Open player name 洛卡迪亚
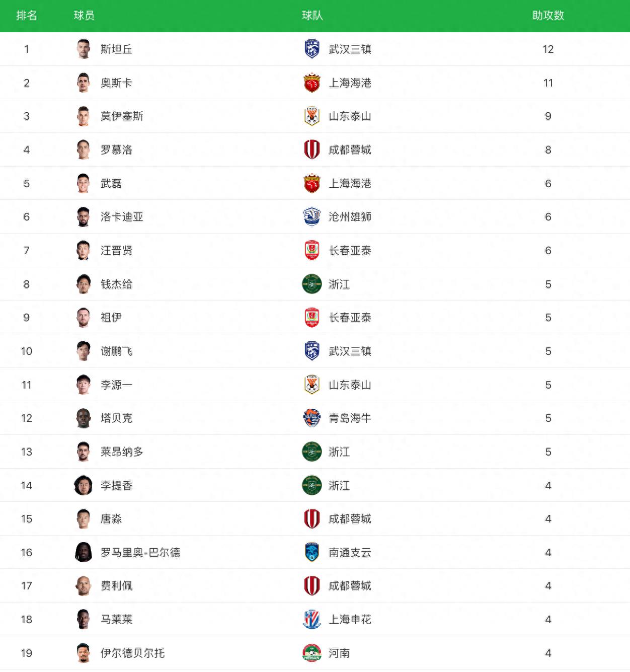This screenshot has height=672, width=630. coord(122,216)
